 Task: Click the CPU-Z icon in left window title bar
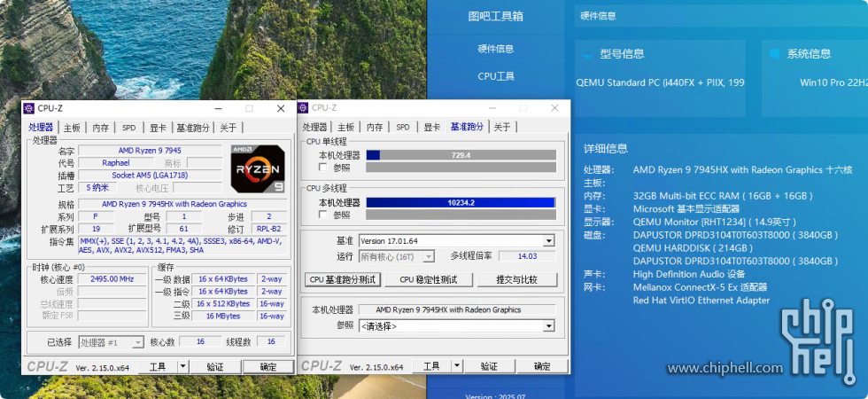tap(28, 108)
